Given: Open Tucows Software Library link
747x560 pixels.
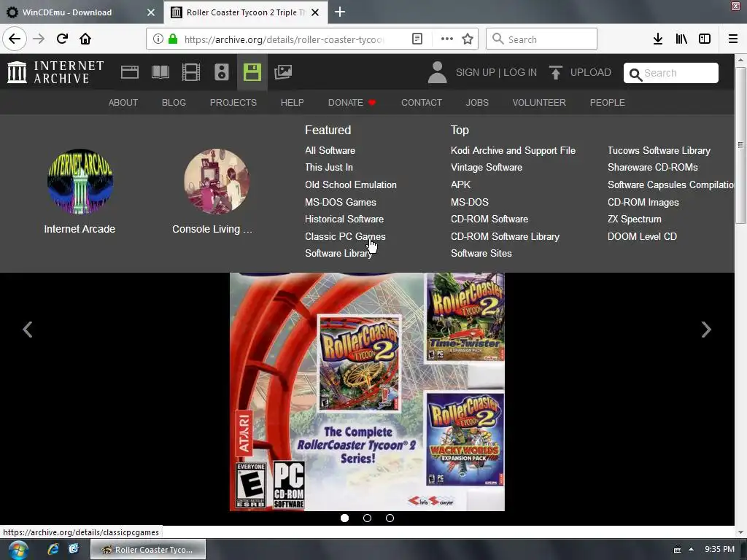Looking at the screenshot, I should (x=659, y=150).
